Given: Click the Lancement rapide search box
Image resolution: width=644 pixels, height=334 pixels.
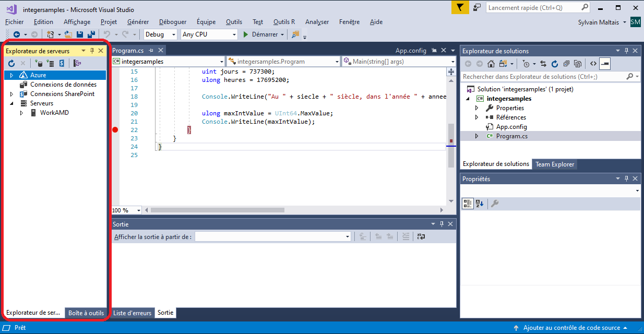Looking at the screenshot, I should (x=532, y=7).
